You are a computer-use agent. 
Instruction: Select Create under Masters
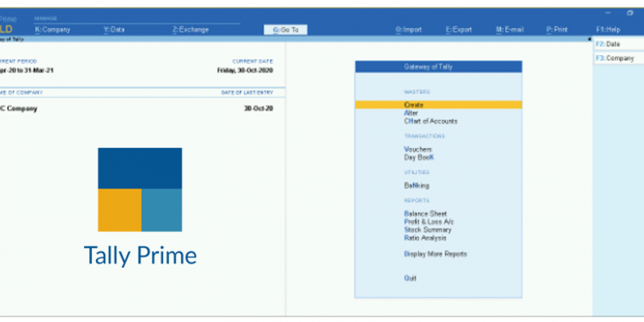click(438, 105)
